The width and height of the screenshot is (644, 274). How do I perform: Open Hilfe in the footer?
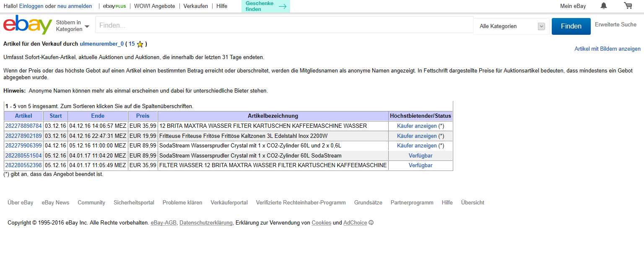point(447,203)
